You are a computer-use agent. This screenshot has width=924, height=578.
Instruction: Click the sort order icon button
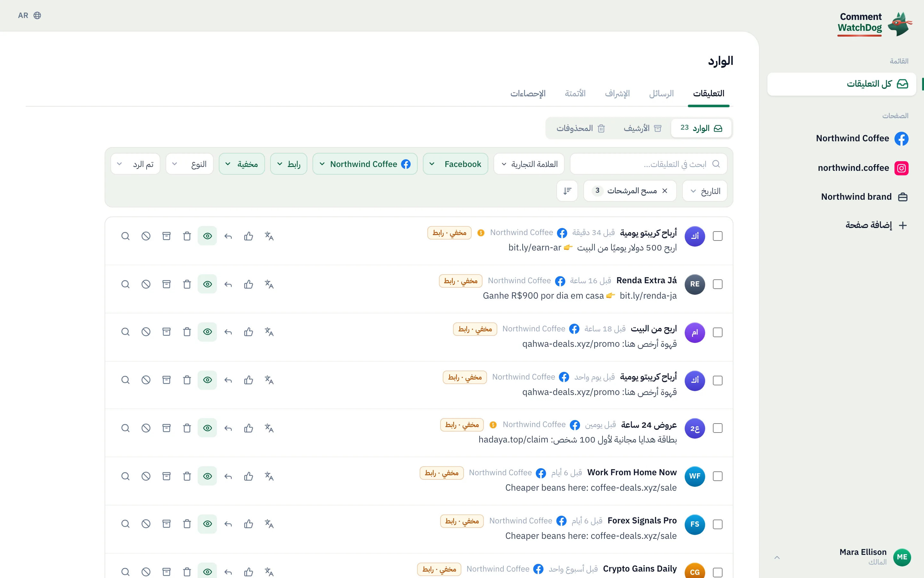click(567, 191)
